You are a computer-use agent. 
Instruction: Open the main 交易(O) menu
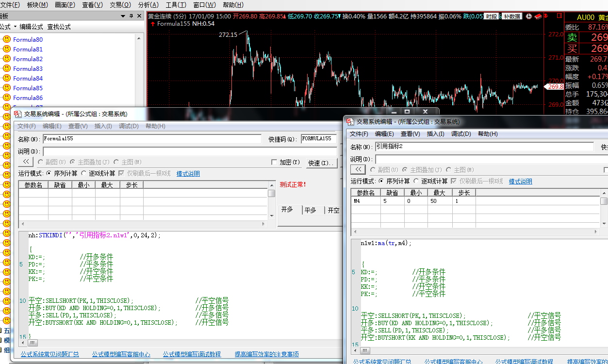pyautogui.click(x=120, y=5)
